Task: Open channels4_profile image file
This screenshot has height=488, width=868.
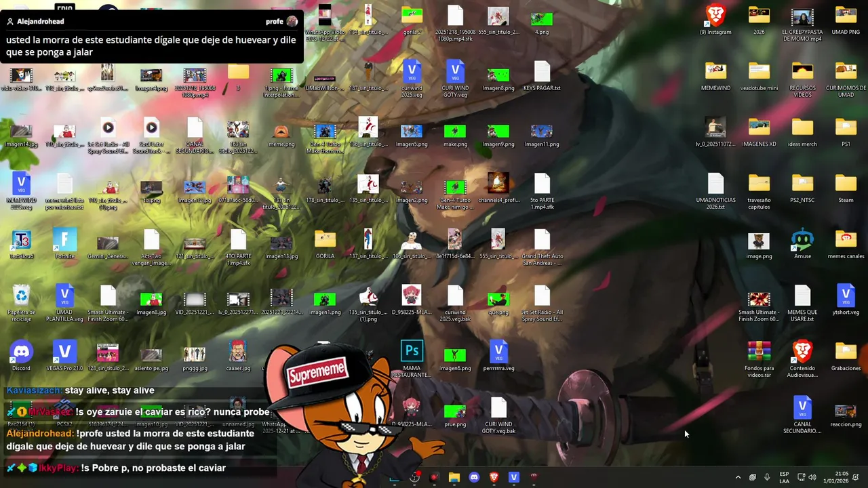Action: click(498, 189)
